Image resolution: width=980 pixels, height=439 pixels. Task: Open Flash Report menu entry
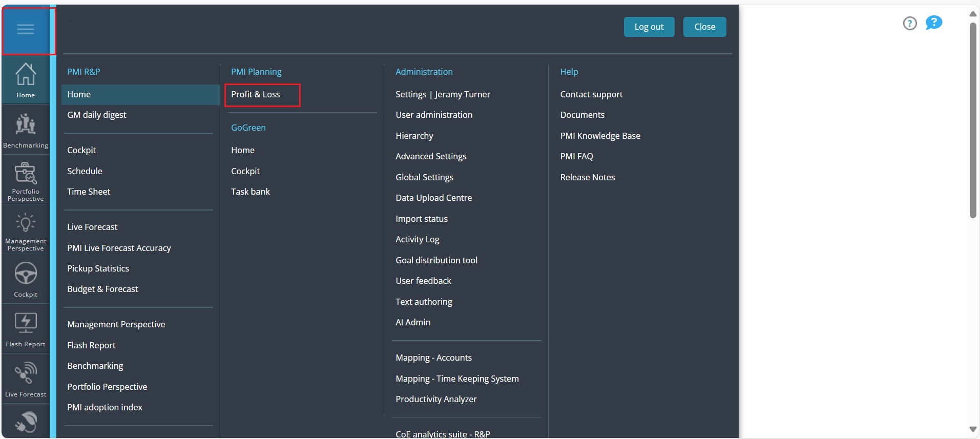click(x=91, y=345)
